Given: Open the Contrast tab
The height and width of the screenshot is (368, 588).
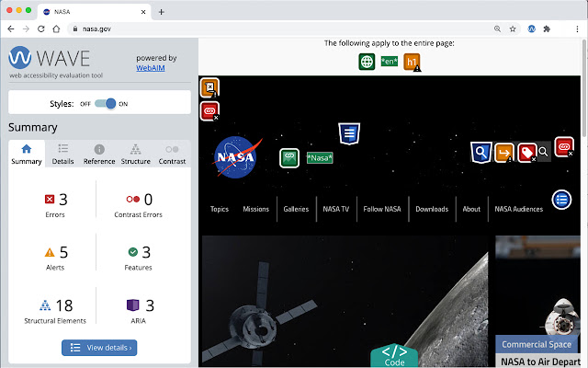Looking at the screenshot, I should [172, 154].
